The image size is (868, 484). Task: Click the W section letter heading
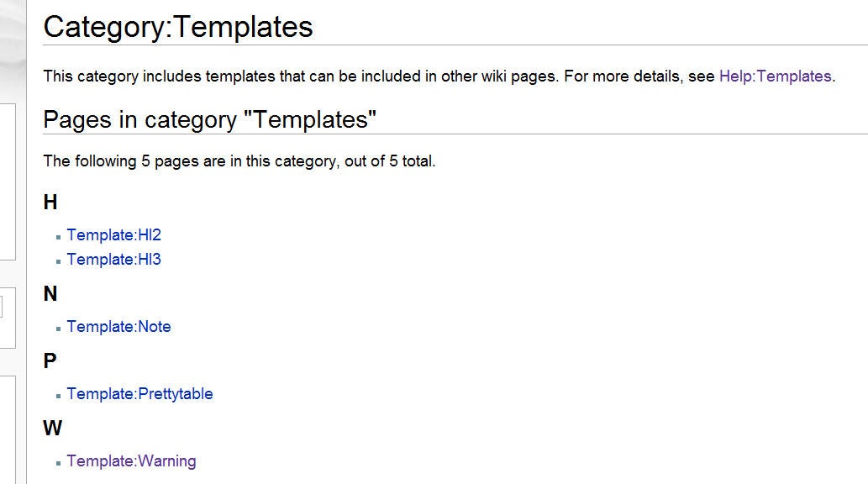pos(53,428)
